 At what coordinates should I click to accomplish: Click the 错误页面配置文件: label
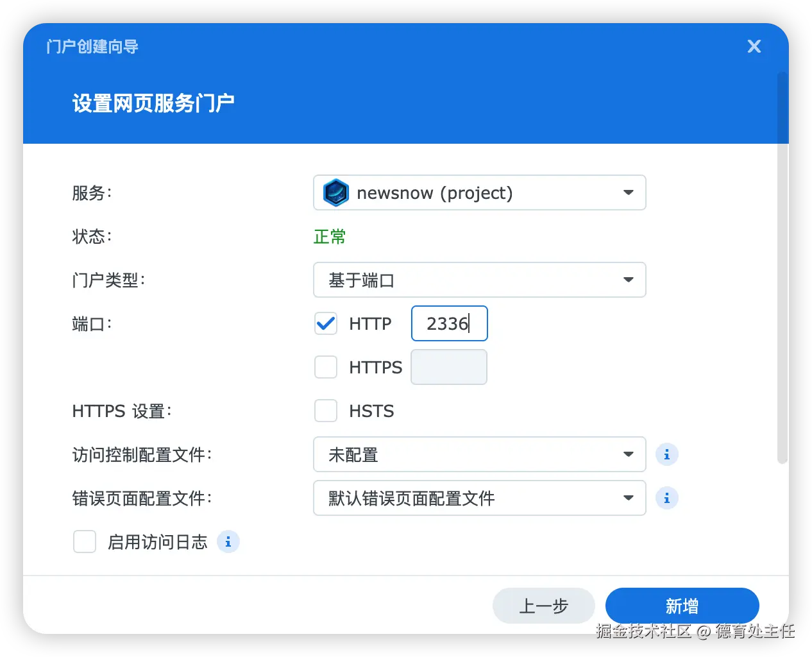142,499
